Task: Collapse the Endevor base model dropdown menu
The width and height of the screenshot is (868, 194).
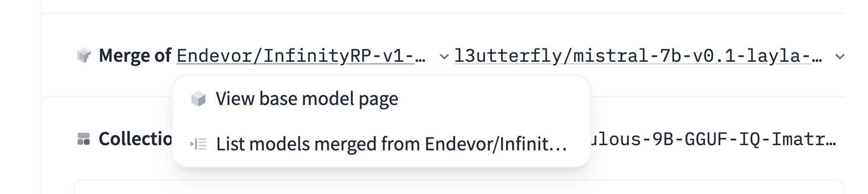Action: [444, 57]
